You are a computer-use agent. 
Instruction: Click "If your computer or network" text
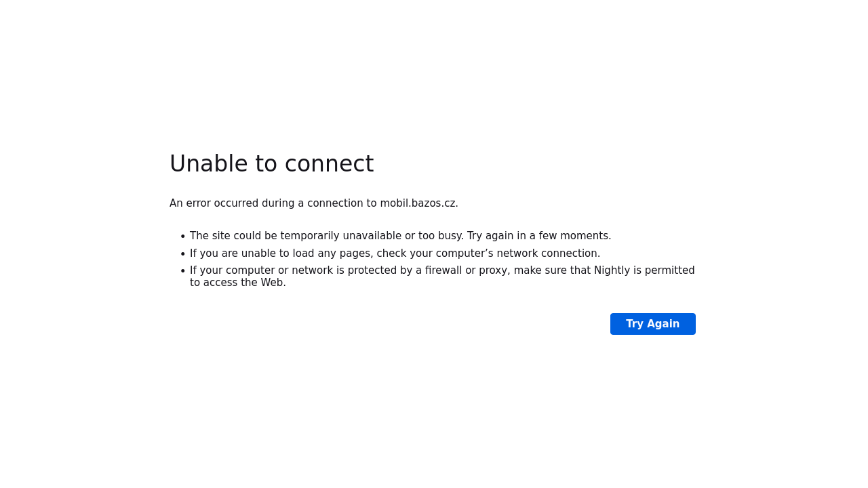tap(262, 270)
